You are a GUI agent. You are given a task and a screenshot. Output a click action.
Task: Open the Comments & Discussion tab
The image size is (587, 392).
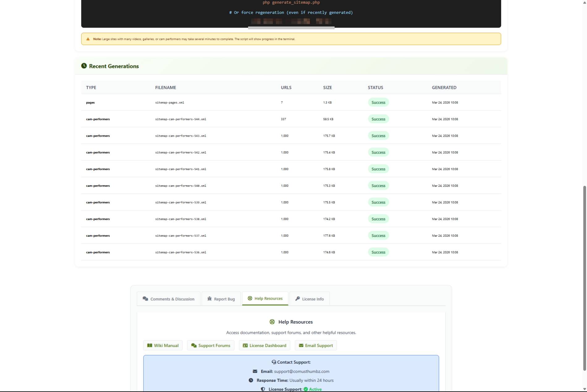[168, 299]
